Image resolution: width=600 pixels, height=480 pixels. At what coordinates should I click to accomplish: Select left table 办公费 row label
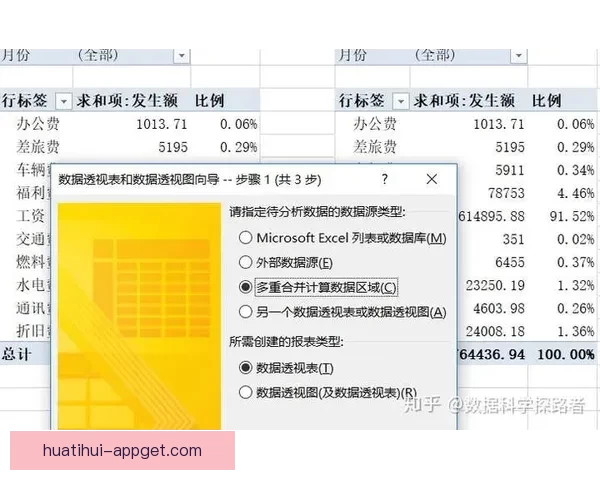tap(38, 124)
